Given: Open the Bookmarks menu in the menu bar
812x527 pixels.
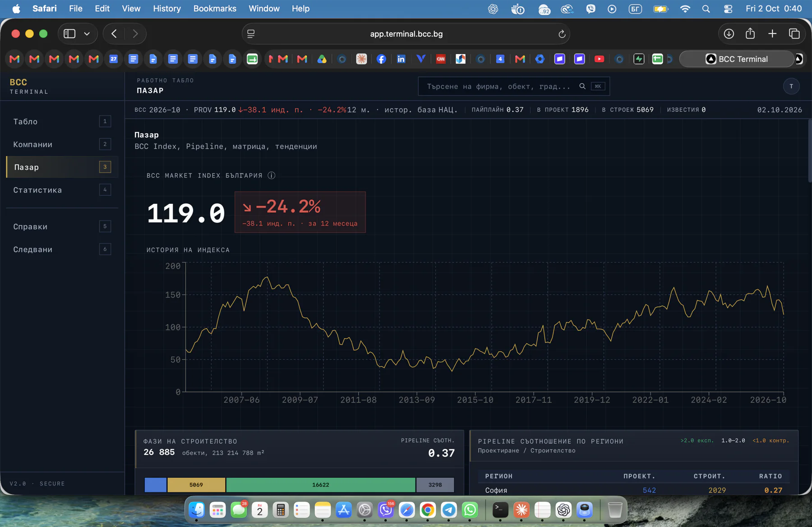Looking at the screenshot, I should pyautogui.click(x=215, y=9).
